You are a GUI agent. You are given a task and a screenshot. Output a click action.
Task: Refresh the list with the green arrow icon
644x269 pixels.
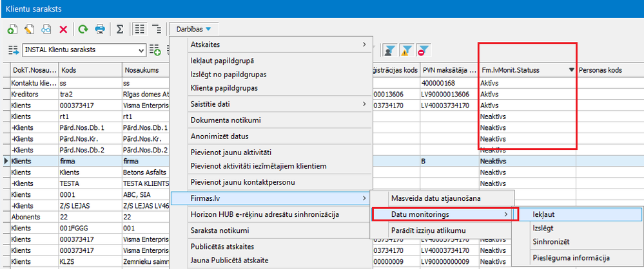point(83,29)
